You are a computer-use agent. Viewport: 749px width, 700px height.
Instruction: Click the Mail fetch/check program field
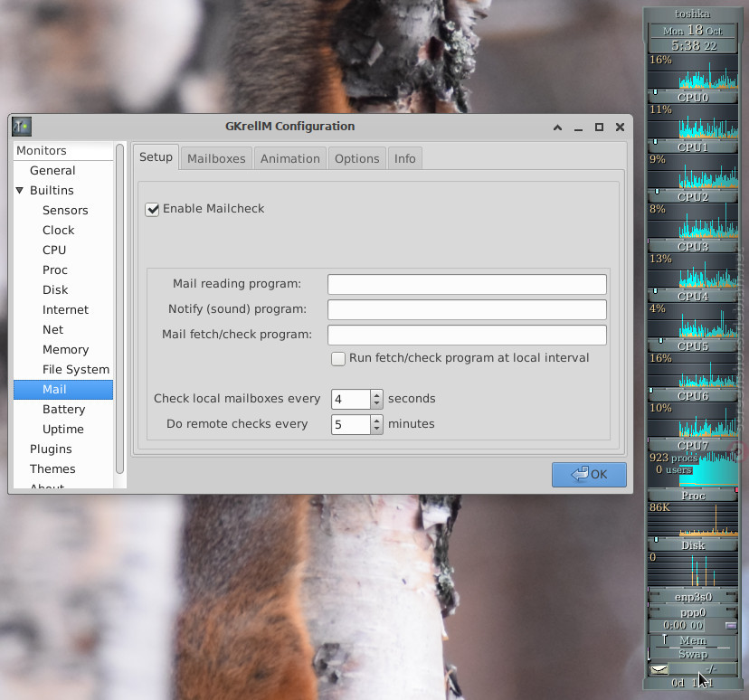467,335
